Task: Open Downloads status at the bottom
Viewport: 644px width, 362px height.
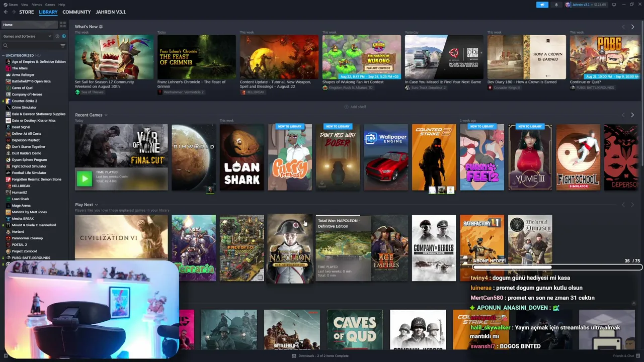Action: [x=320, y=356]
